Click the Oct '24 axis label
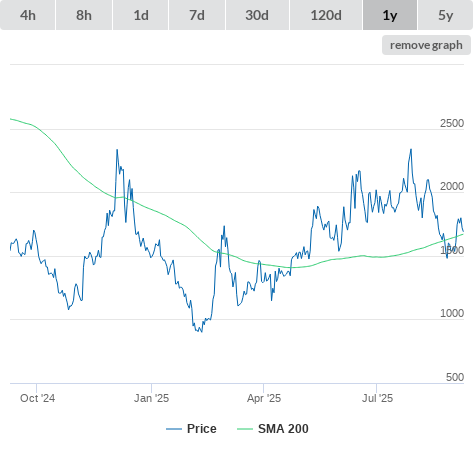 point(37,398)
